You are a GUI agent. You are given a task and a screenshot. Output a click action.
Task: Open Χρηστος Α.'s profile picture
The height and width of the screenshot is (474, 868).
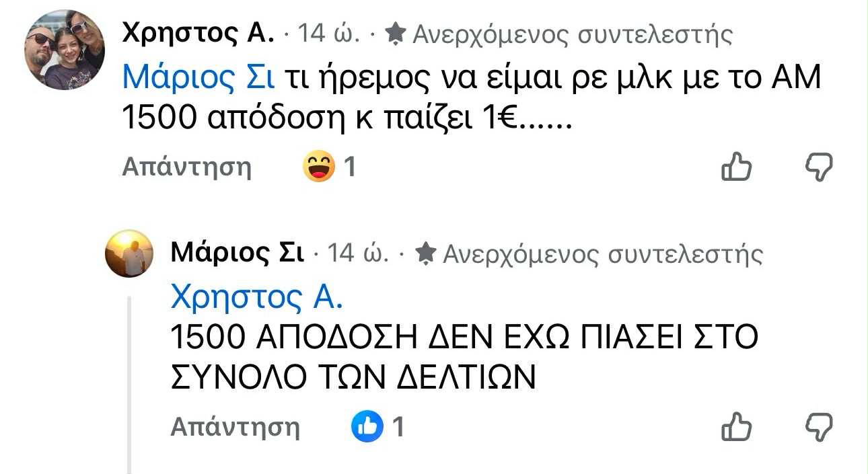tap(65, 50)
